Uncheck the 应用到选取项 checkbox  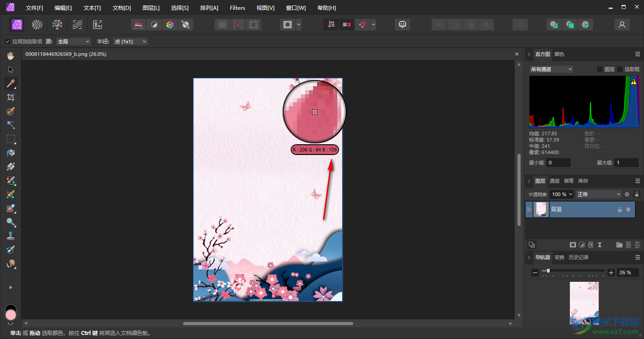[x=8, y=42]
